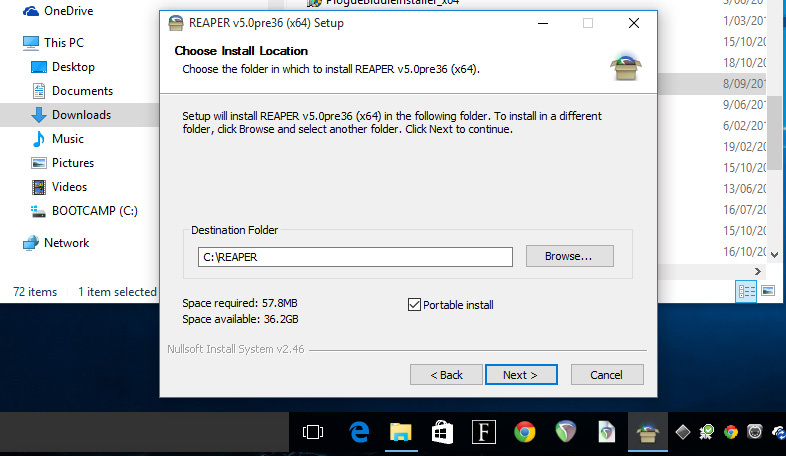
Task: Go back with the < Back button
Action: 446,375
